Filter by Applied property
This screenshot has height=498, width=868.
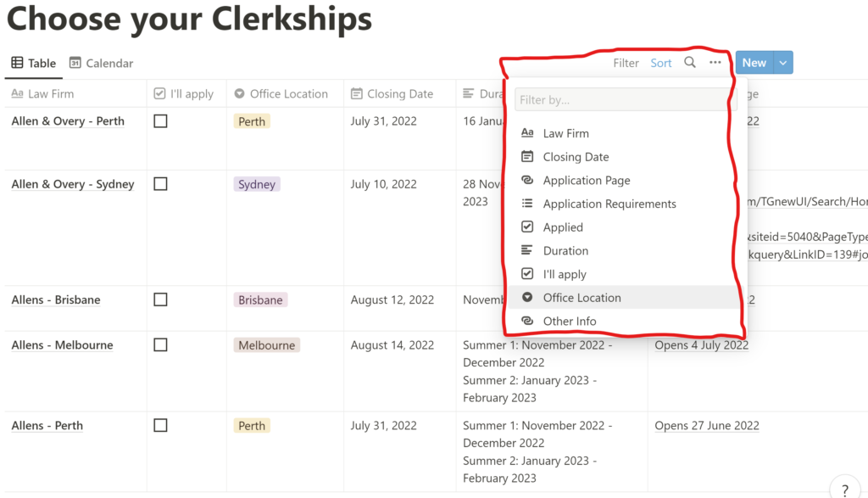(622, 227)
